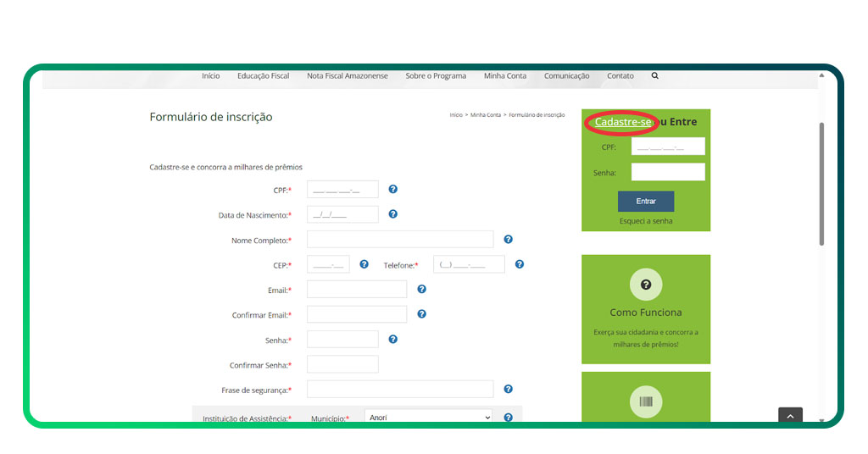The height and width of the screenshot is (454, 868).
Task: Click the Esqueci a senha link
Action: 646,221
